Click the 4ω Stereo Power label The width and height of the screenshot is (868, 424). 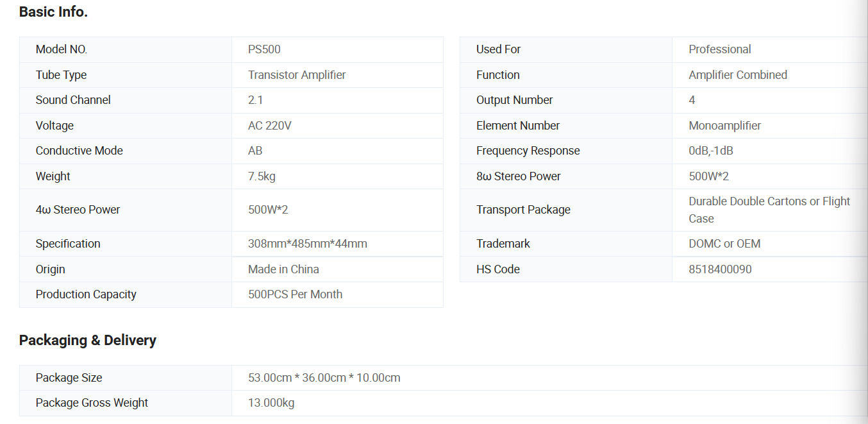click(78, 210)
